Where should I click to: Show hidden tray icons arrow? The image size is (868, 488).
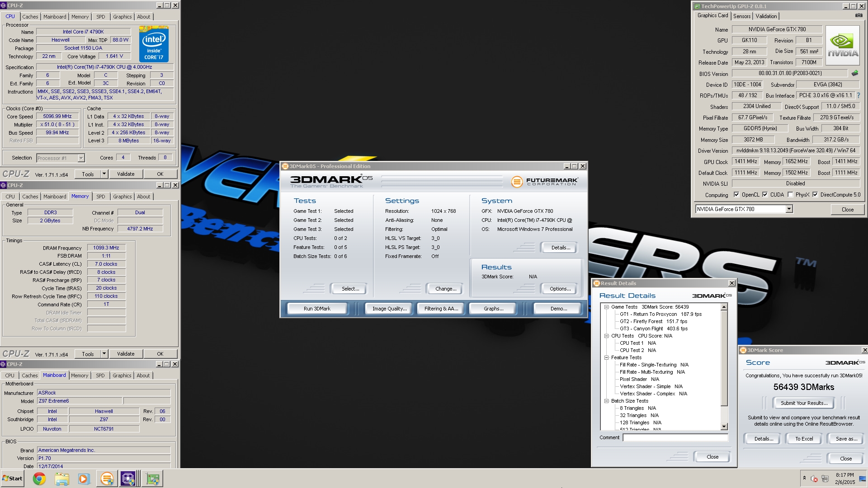coord(804,478)
